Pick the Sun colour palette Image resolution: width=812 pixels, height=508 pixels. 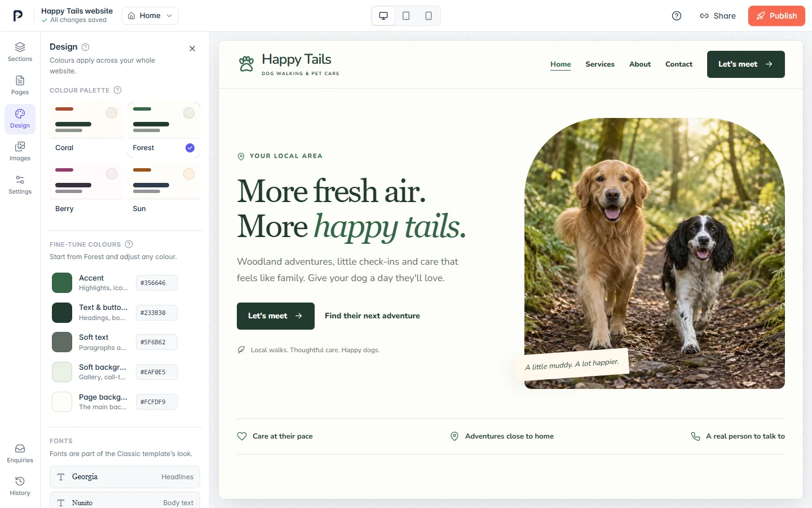tap(164, 190)
